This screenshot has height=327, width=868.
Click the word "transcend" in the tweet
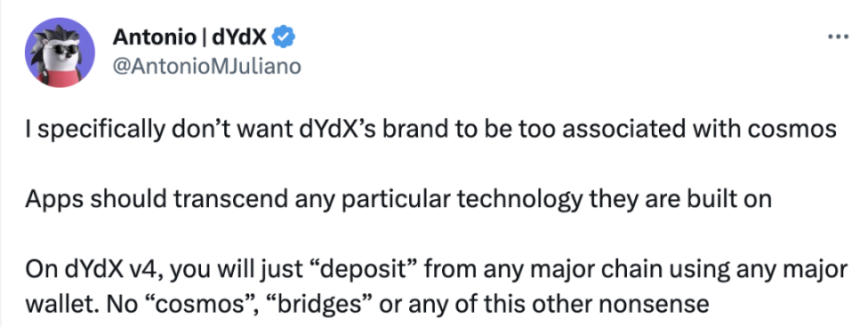tap(232, 199)
